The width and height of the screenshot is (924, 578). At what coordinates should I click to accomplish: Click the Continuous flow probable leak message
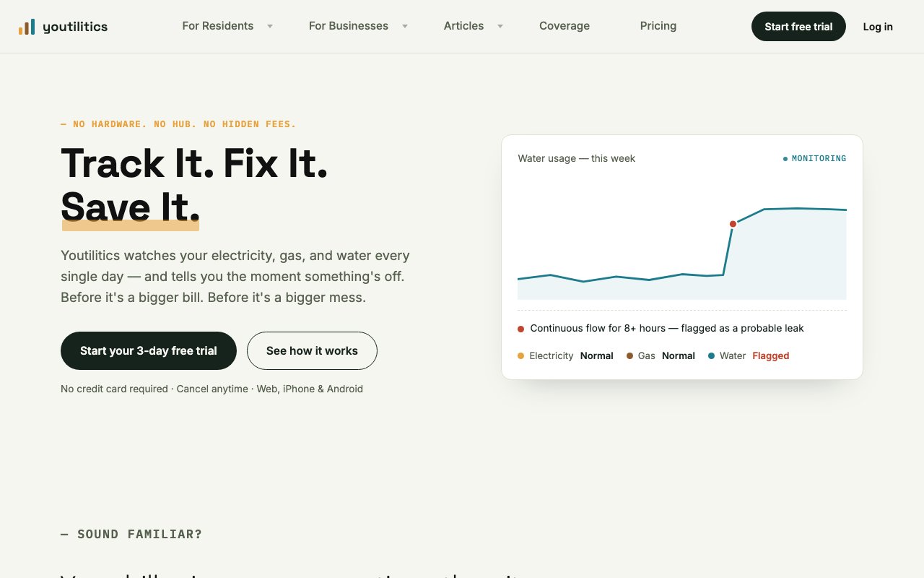click(667, 328)
